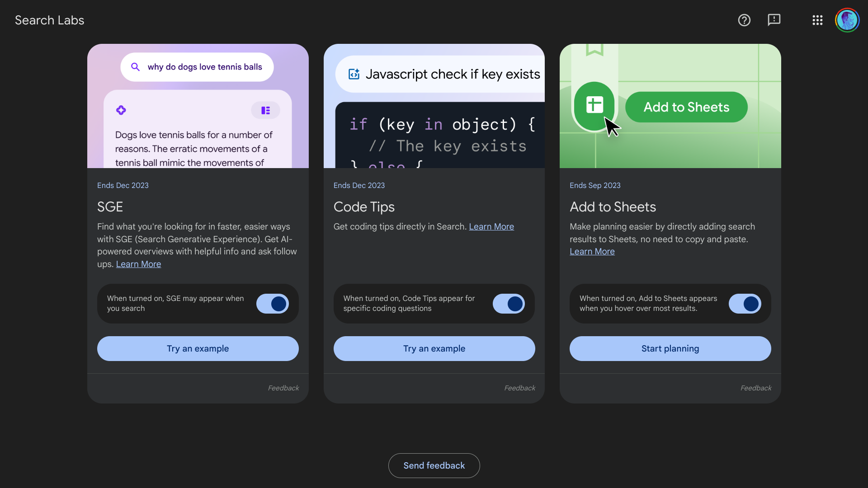Click the Start planning button
Image resolution: width=868 pixels, height=488 pixels.
[670, 348]
